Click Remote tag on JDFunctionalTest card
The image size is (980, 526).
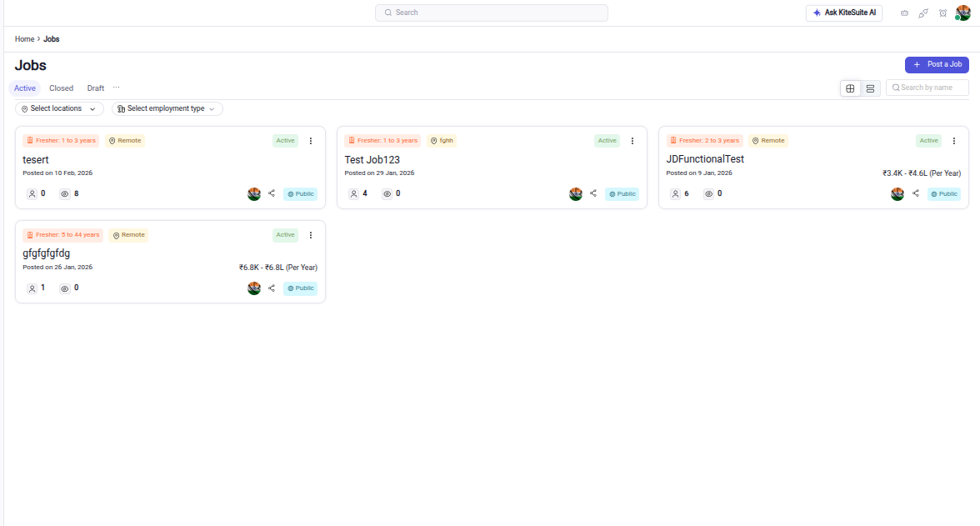pos(768,141)
